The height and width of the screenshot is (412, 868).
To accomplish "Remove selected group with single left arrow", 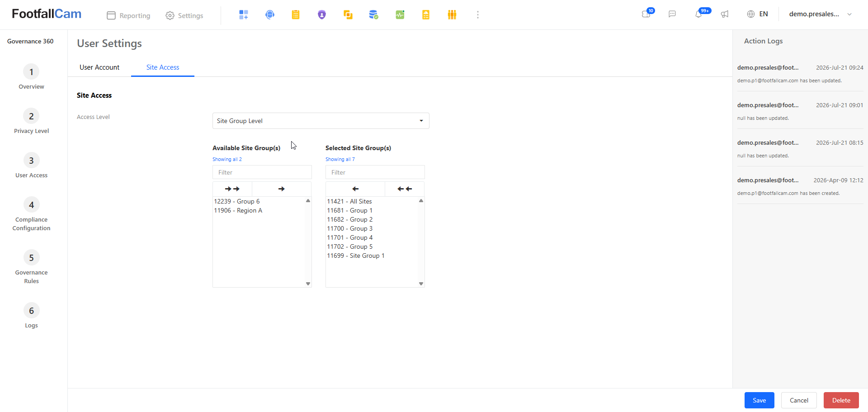I will tap(355, 189).
